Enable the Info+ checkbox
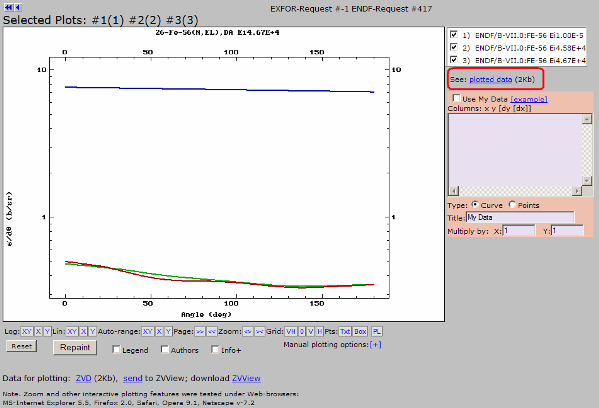 [215, 349]
